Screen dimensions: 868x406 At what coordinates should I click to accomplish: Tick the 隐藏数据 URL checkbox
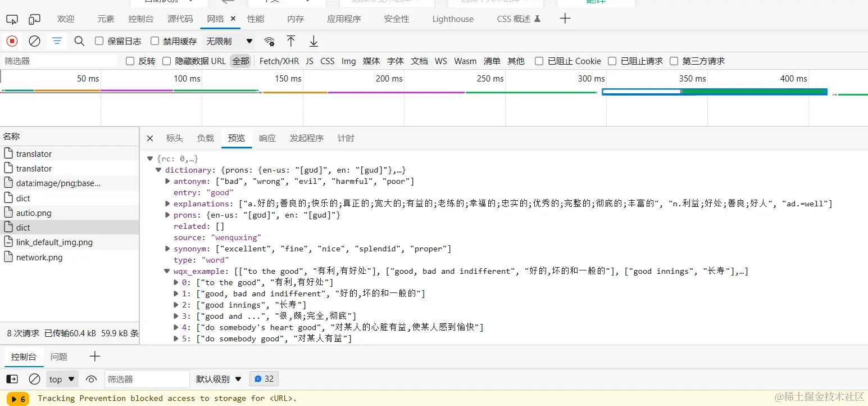point(166,61)
